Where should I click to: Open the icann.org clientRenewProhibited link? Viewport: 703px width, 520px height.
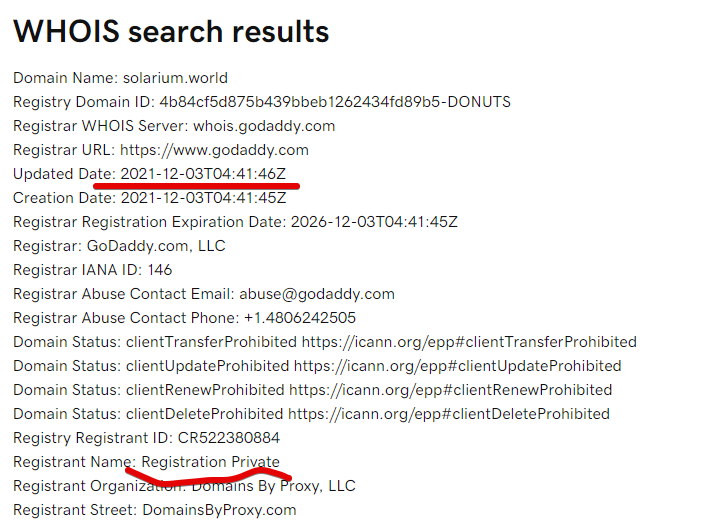click(x=451, y=390)
